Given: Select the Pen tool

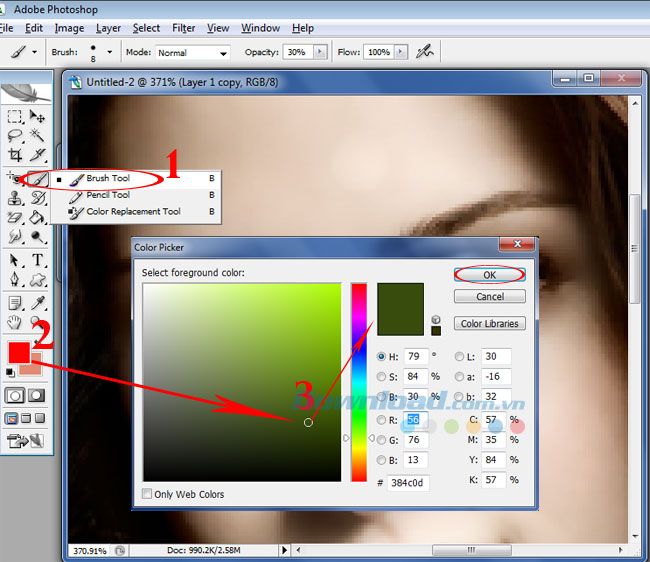Looking at the screenshot, I should point(15,279).
